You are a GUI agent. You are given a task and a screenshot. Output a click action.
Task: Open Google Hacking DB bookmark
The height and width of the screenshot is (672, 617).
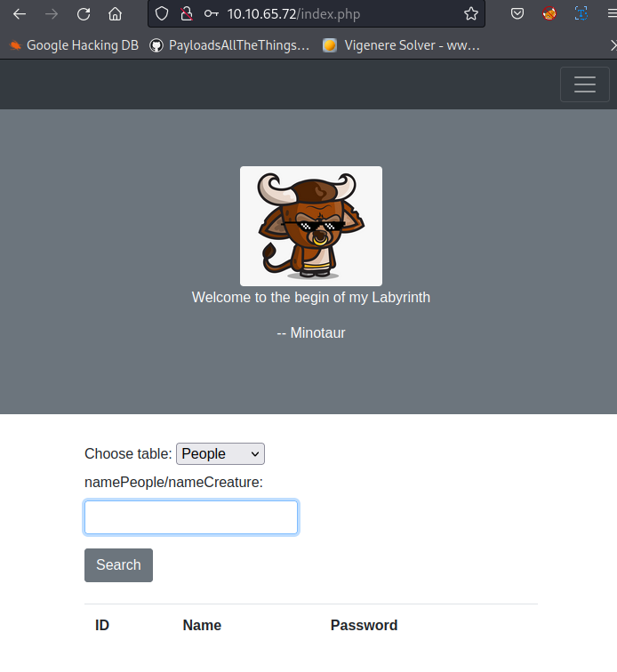[75, 45]
